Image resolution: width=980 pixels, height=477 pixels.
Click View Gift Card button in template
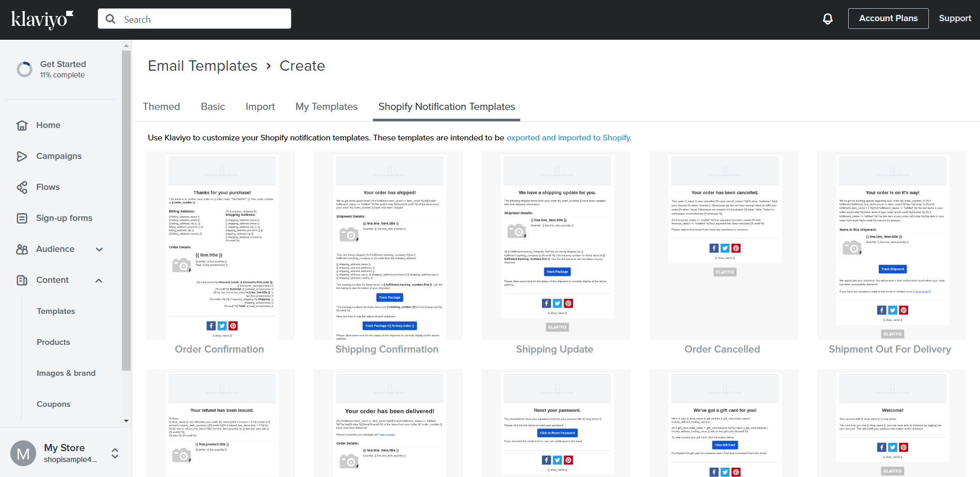[725, 445]
